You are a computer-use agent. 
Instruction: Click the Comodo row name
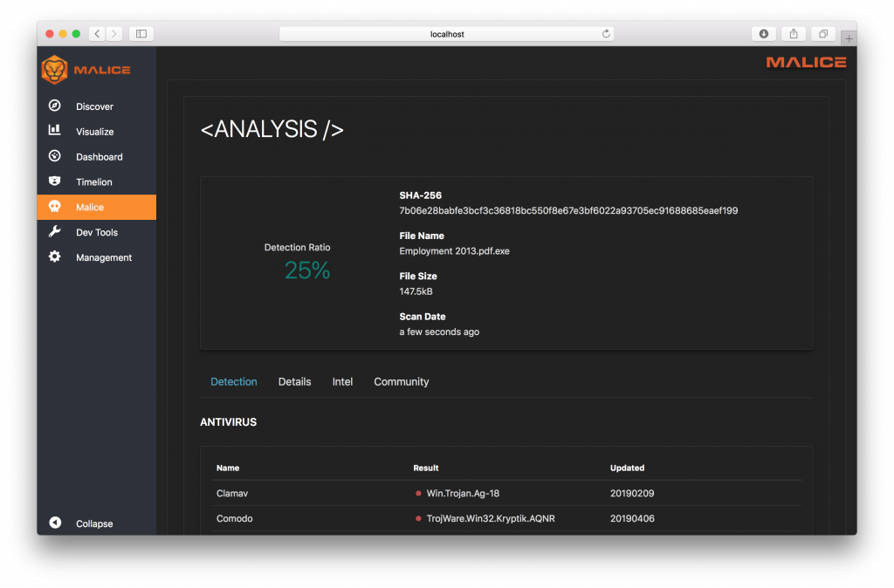click(x=234, y=518)
